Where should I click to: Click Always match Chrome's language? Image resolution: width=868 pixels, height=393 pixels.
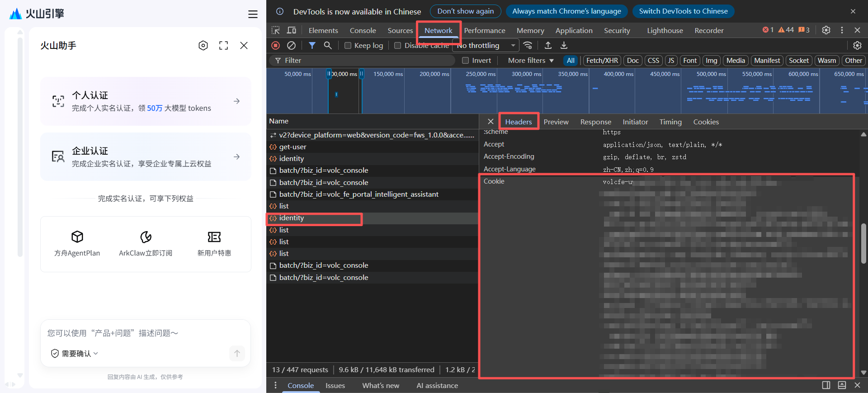566,11
